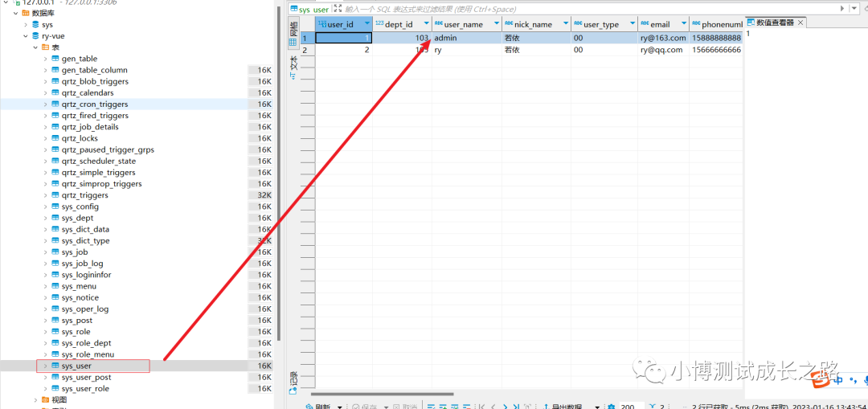Open the record view side tab

tap(293, 383)
